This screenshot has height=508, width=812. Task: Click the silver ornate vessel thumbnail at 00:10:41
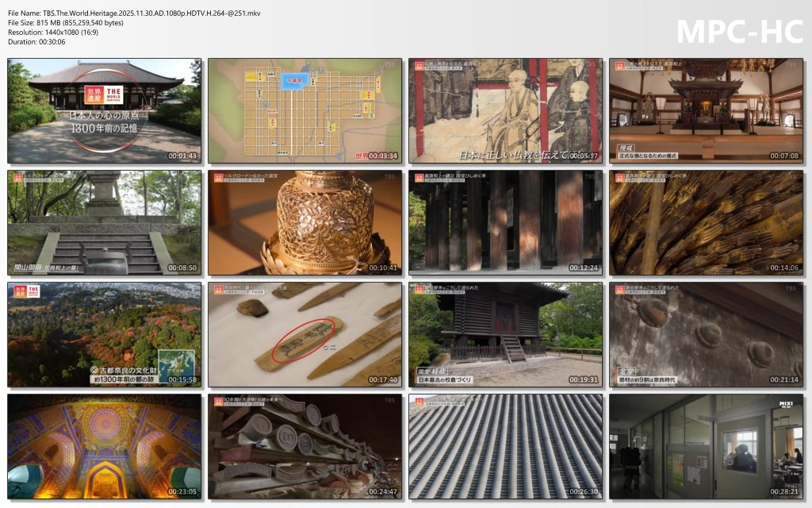(x=304, y=223)
